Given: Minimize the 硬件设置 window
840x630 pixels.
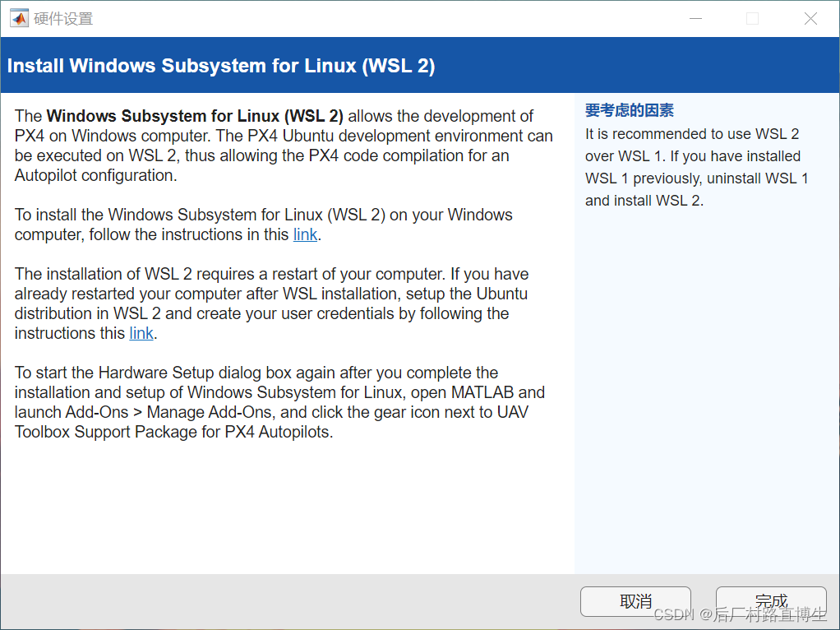Looking at the screenshot, I should [x=695, y=19].
